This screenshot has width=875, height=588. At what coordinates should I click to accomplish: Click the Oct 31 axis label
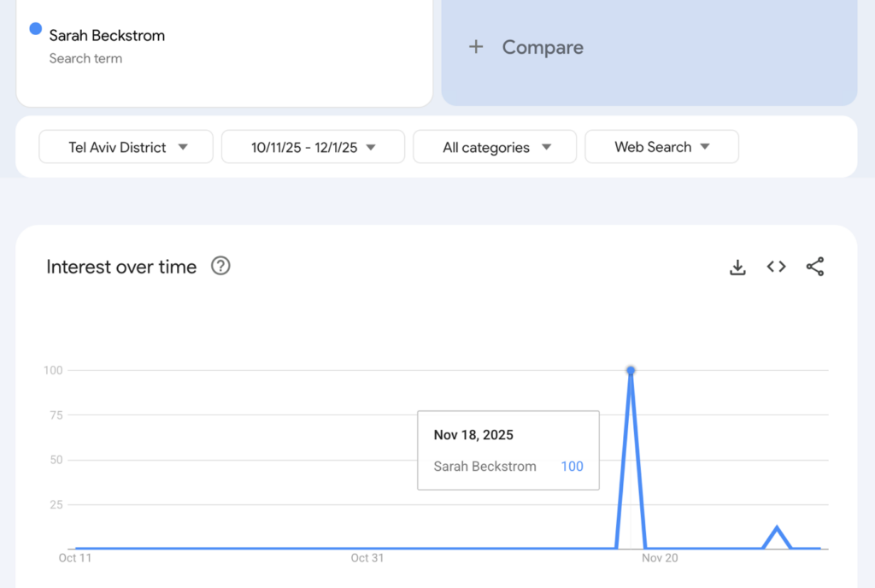pos(367,558)
